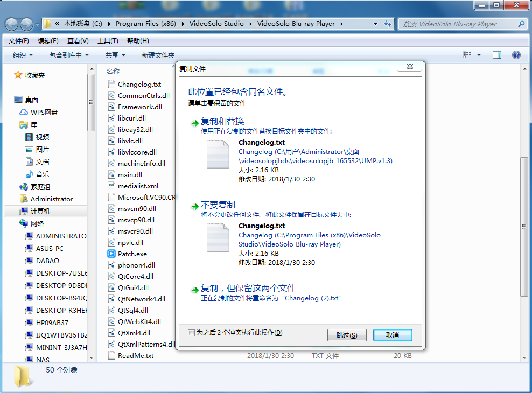Click the search magnifier icon
Image resolution: width=532 pixels, height=393 pixels.
[x=521, y=24]
